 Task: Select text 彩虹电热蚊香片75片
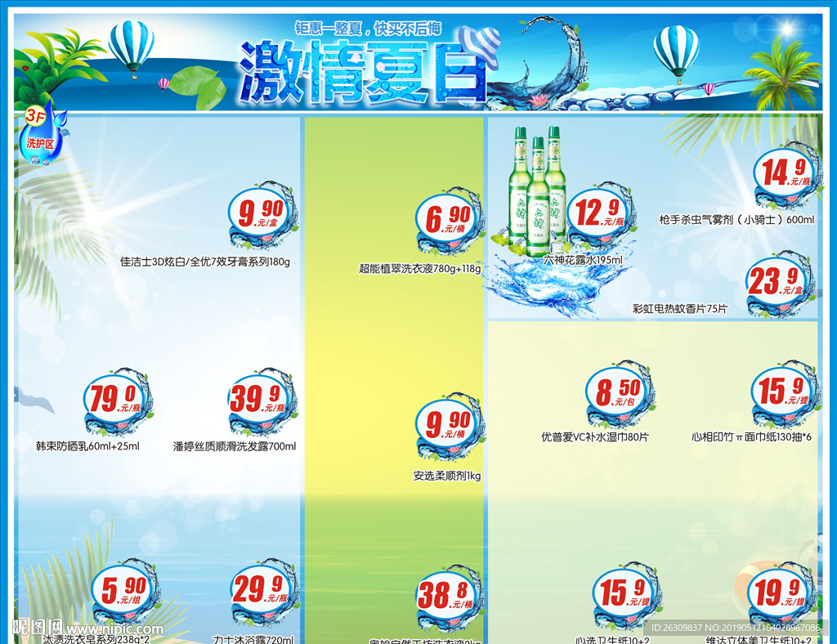pyautogui.click(x=680, y=308)
